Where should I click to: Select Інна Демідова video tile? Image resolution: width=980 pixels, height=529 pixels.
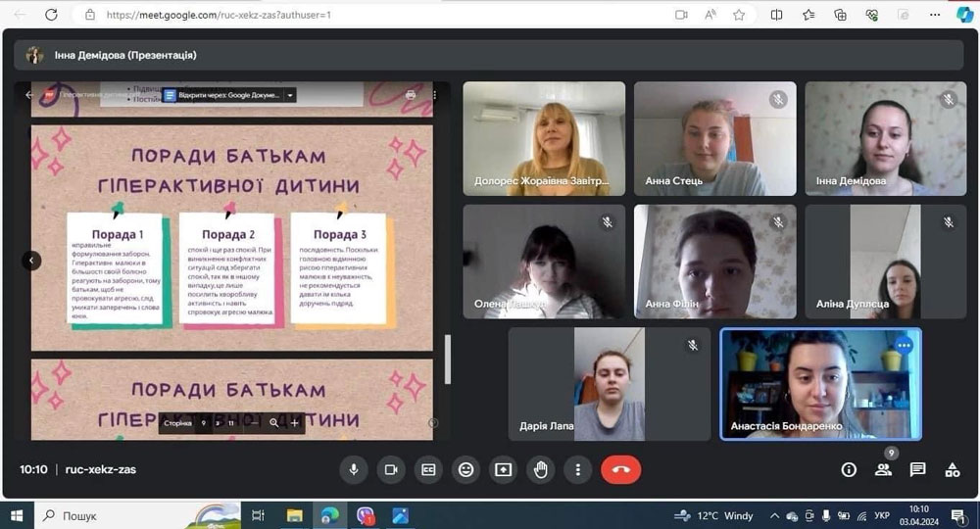pos(886,139)
